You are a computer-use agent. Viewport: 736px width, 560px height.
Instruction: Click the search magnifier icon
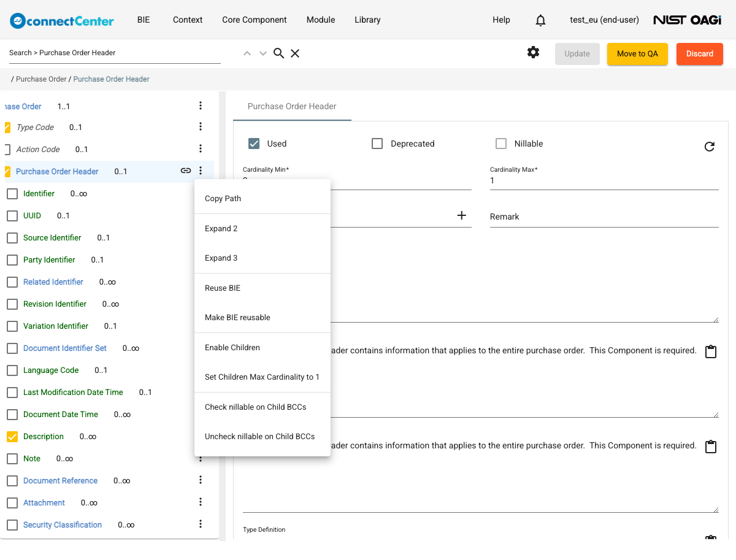[278, 53]
